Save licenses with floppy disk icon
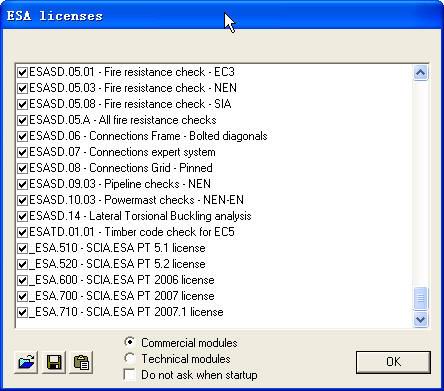The height and width of the screenshot is (391, 444). click(x=54, y=362)
